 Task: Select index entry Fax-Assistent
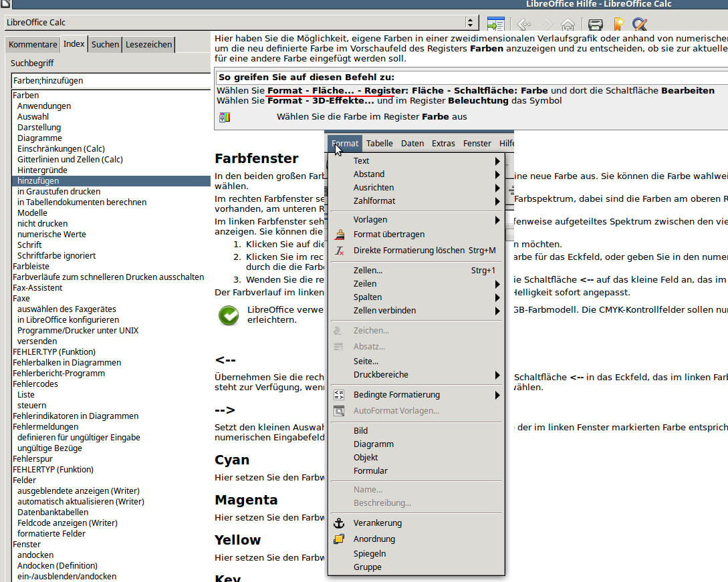[x=37, y=288]
